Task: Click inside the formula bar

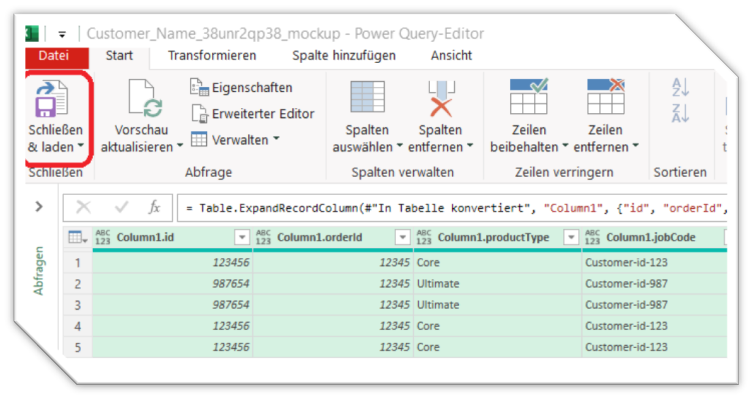Action: (452, 208)
